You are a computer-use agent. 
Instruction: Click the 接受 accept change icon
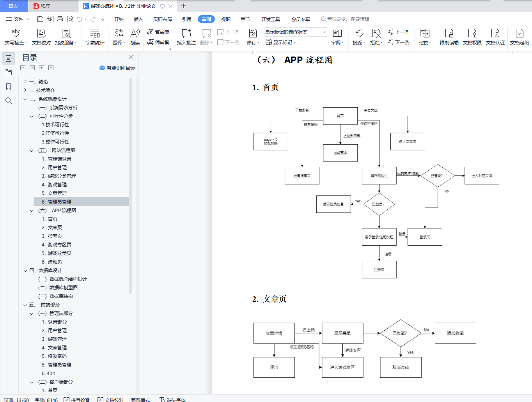point(359,37)
